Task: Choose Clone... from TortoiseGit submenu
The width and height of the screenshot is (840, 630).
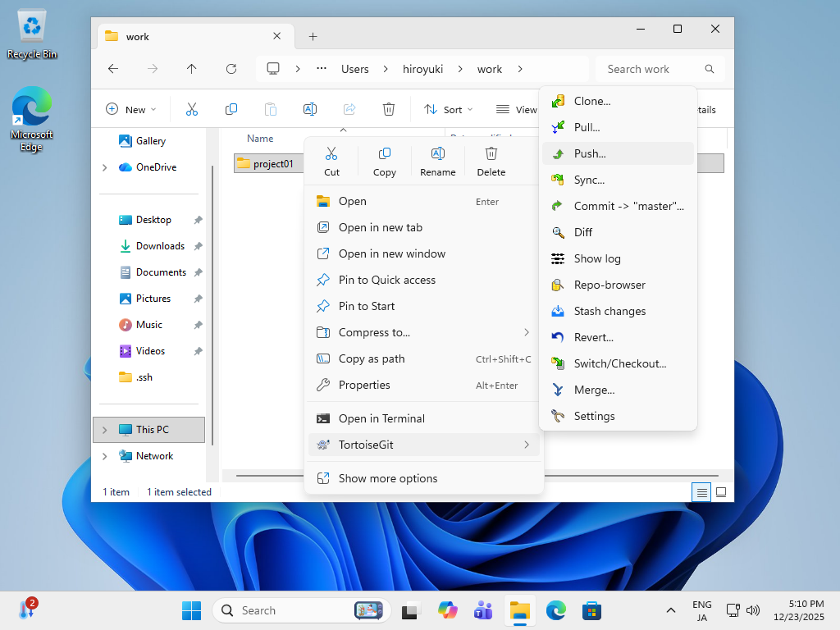Action: coord(591,101)
